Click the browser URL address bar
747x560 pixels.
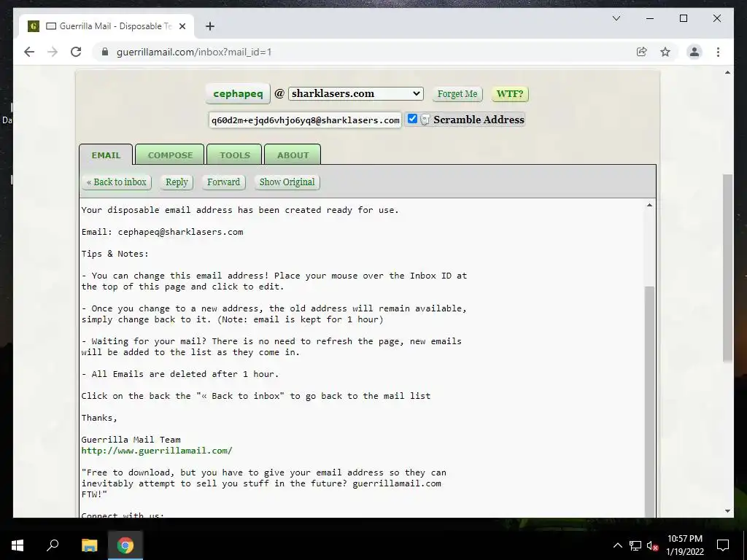(x=362, y=52)
